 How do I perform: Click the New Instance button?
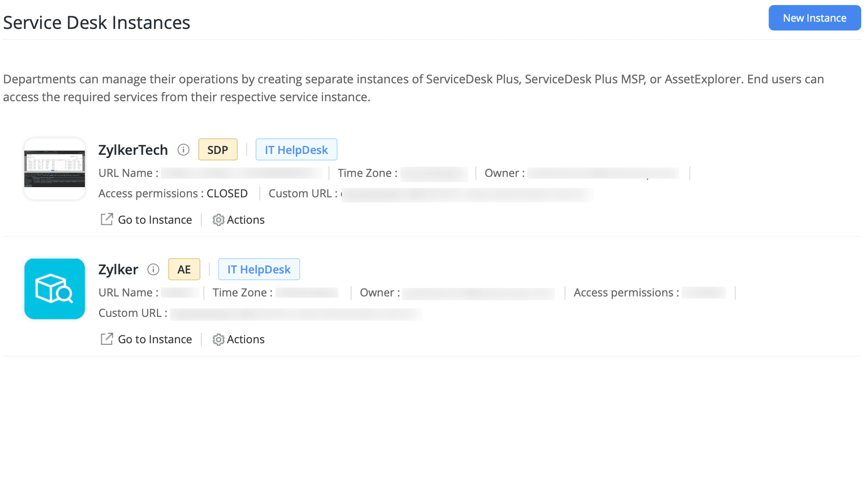pos(814,18)
